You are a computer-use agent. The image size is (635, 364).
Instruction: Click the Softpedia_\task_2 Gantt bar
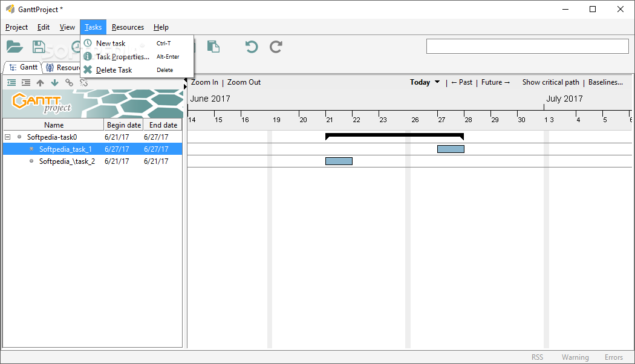pyautogui.click(x=339, y=161)
